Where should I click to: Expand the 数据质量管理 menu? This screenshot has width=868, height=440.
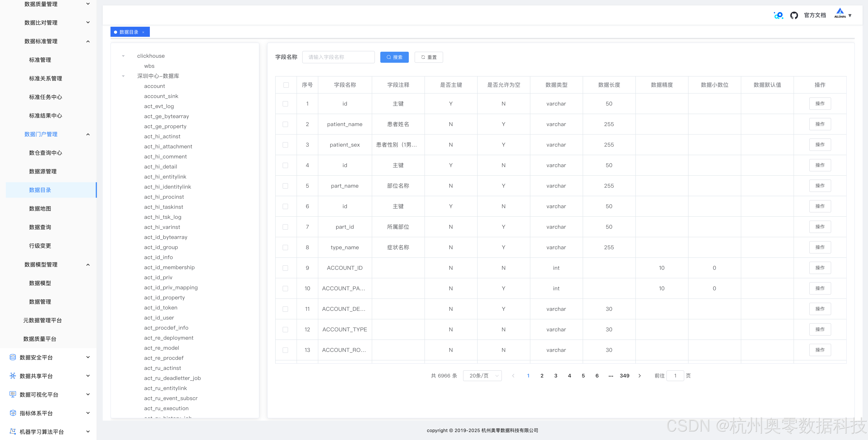88,4
